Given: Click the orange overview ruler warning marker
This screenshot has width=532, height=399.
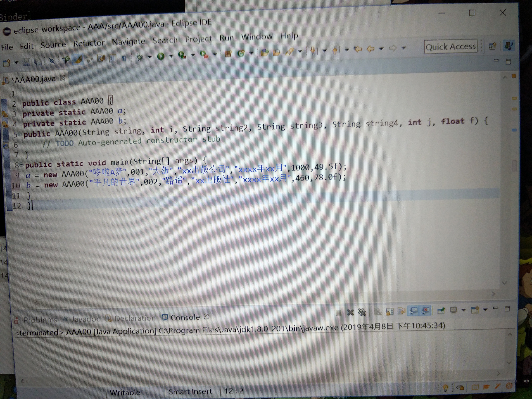Looking at the screenshot, I should click(x=514, y=76).
